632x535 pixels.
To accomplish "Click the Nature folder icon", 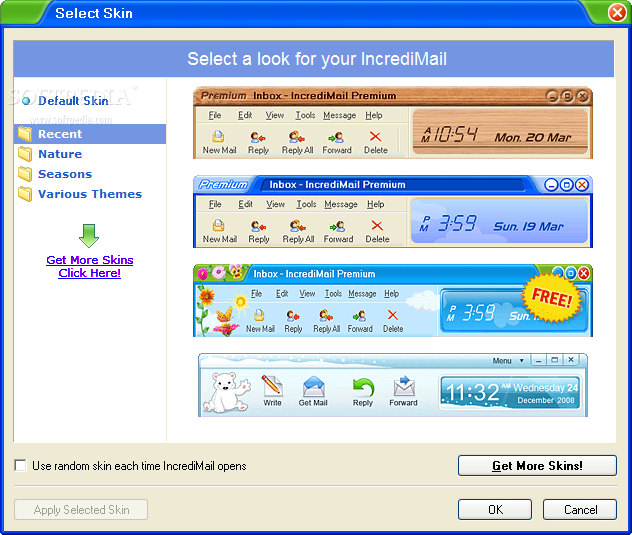I will tap(25, 154).
